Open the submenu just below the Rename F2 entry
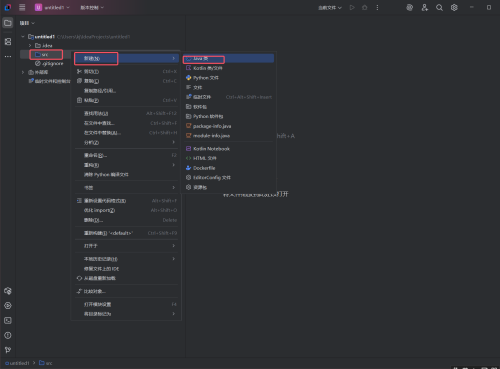 [x=126, y=165]
